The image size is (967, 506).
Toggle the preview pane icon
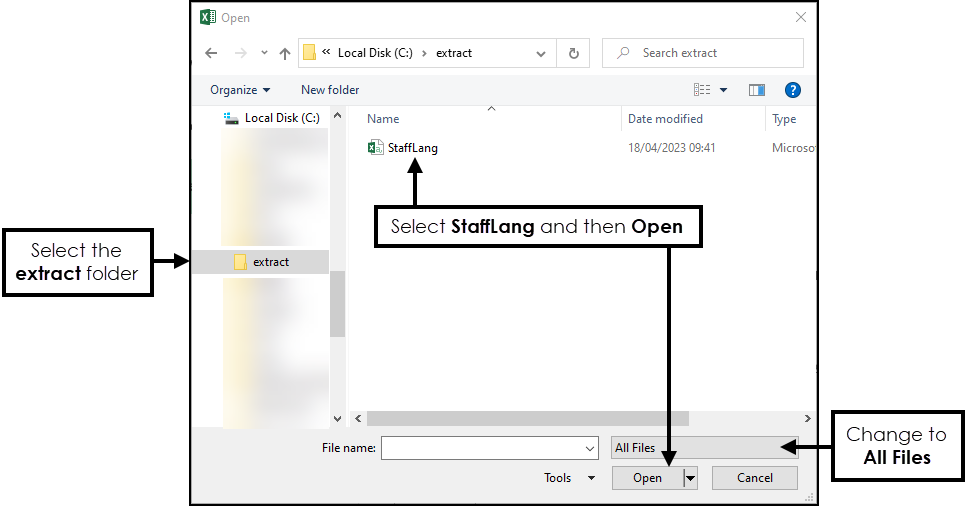[x=757, y=90]
